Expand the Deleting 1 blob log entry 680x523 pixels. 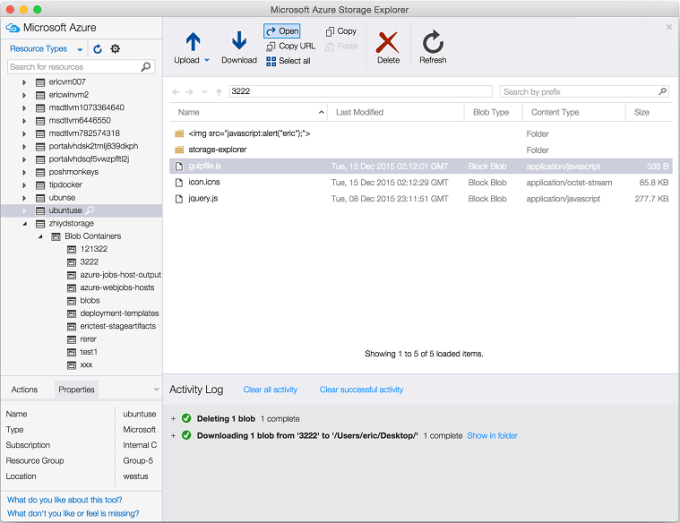(x=173, y=419)
